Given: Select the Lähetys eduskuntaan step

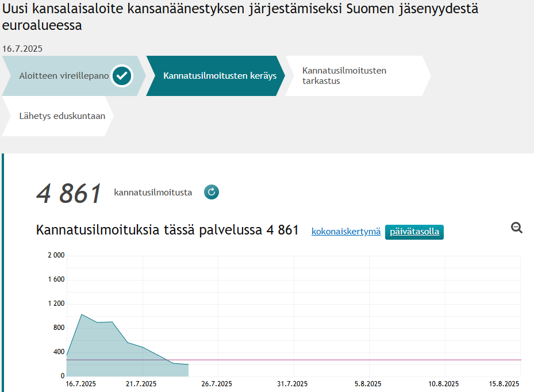Looking at the screenshot, I should coord(58,116).
